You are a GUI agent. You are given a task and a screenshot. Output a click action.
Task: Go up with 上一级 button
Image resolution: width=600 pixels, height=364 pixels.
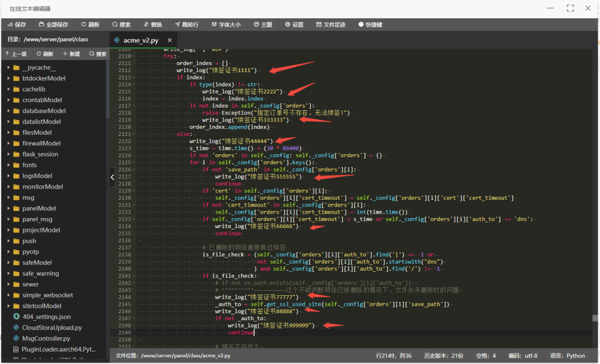pos(16,54)
